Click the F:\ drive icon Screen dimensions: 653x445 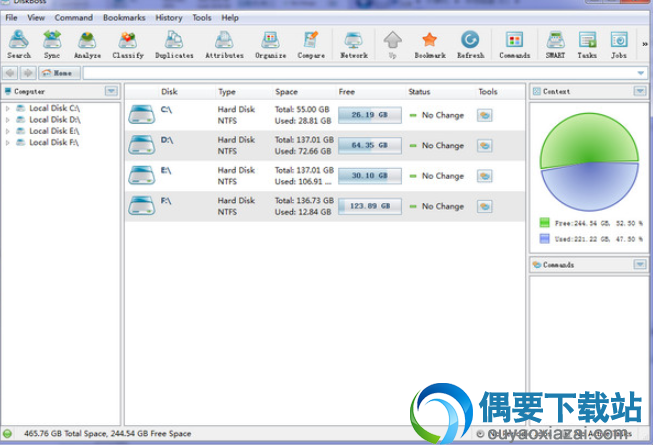coord(142,206)
